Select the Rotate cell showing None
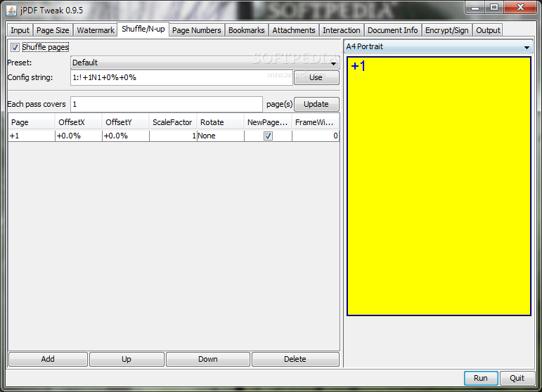This screenshot has height=392, width=542. click(220, 136)
